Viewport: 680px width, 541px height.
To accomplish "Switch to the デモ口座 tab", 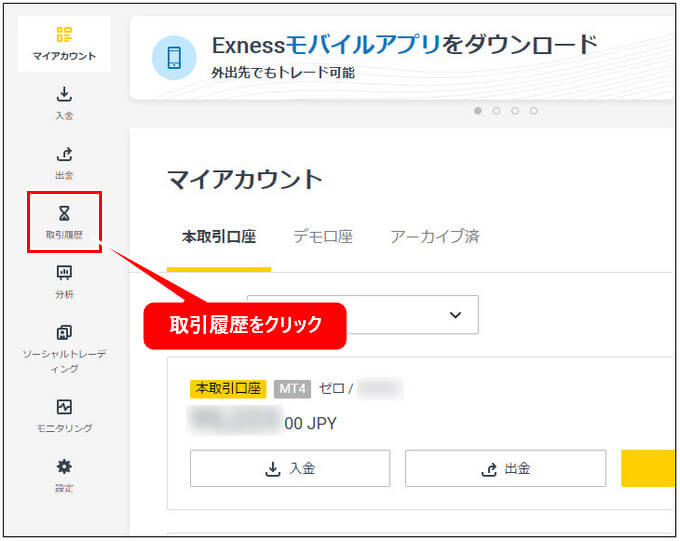I will tap(323, 237).
